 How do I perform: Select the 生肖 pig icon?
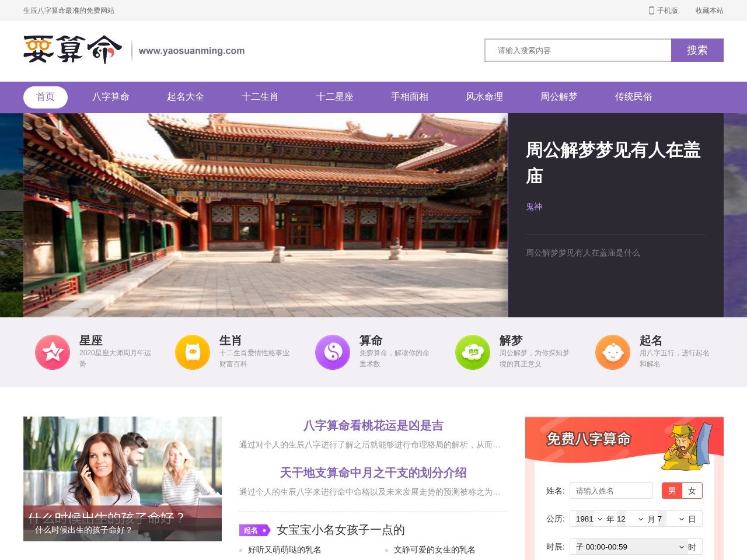pyautogui.click(x=193, y=352)
